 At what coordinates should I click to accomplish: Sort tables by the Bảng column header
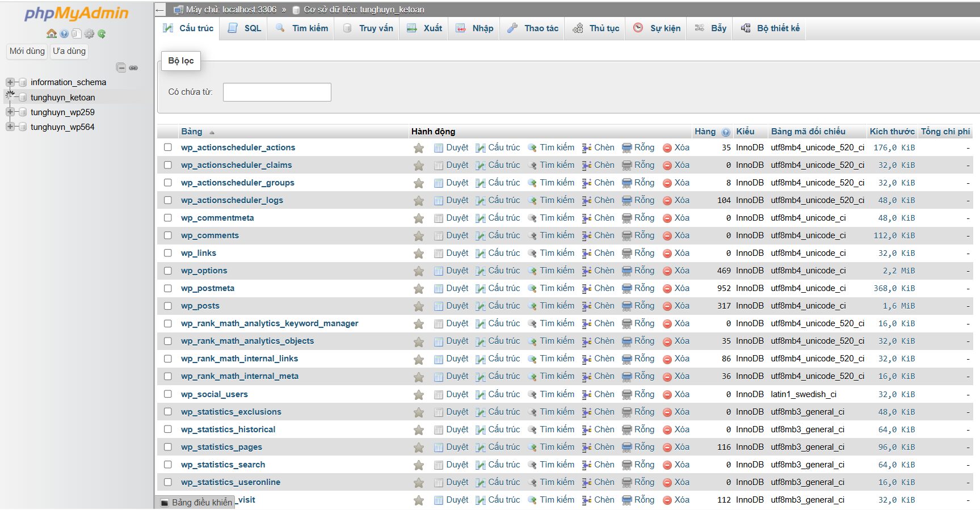click(192, 132)
